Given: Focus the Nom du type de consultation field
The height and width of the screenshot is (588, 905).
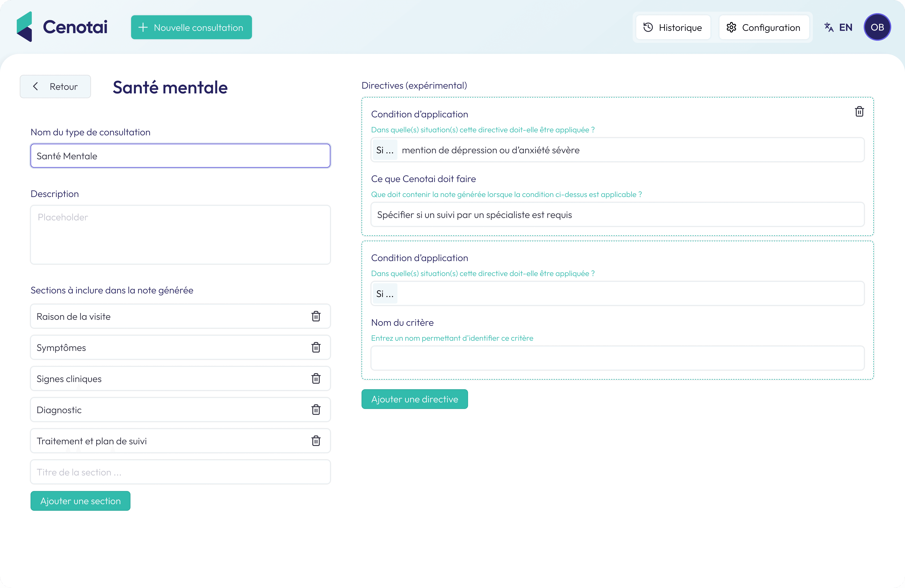Looking at the screenshot, I should 180,156.
